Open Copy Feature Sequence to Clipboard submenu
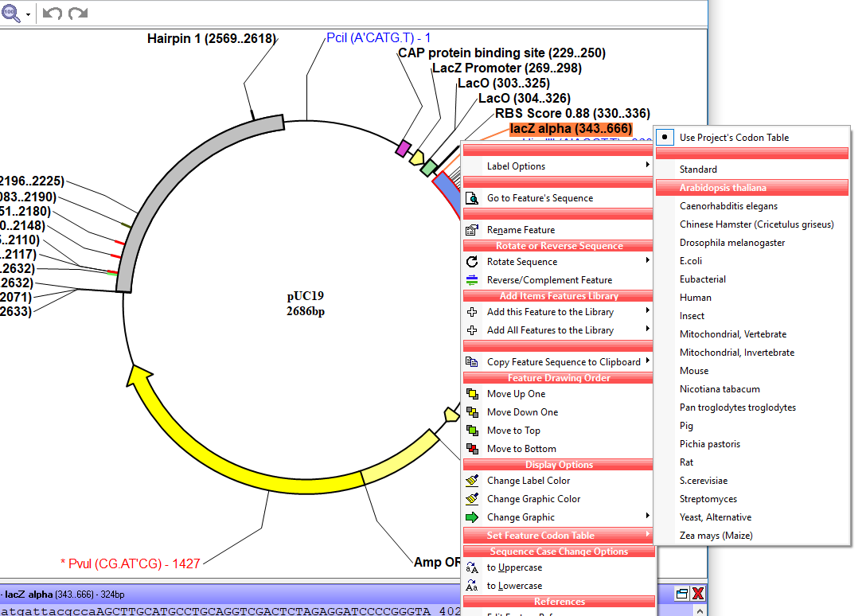The width and height of the screenshot is (866, 616). (564, 362)
